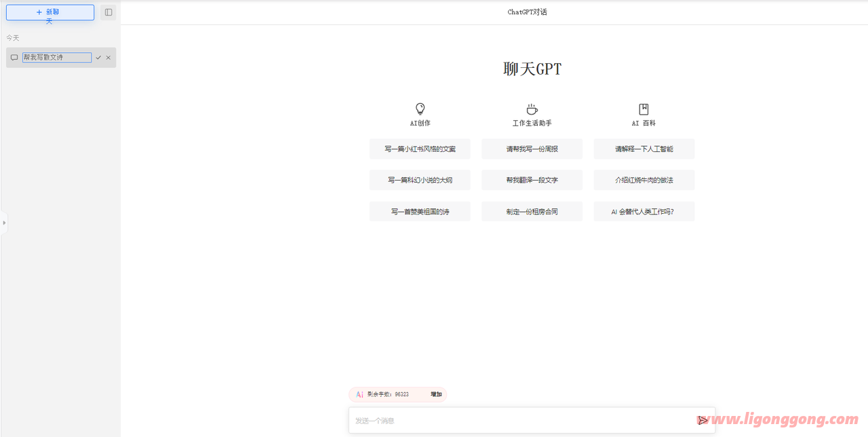Click the AI 百科 category label
The width and height of the screenshot is (868, 437).
(x=644, y=123)
